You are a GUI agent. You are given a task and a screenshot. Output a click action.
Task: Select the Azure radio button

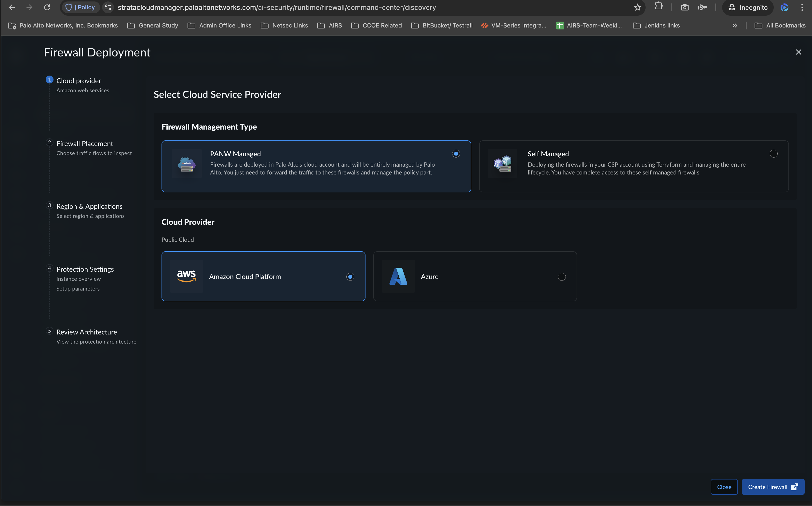tap(562, 277)
